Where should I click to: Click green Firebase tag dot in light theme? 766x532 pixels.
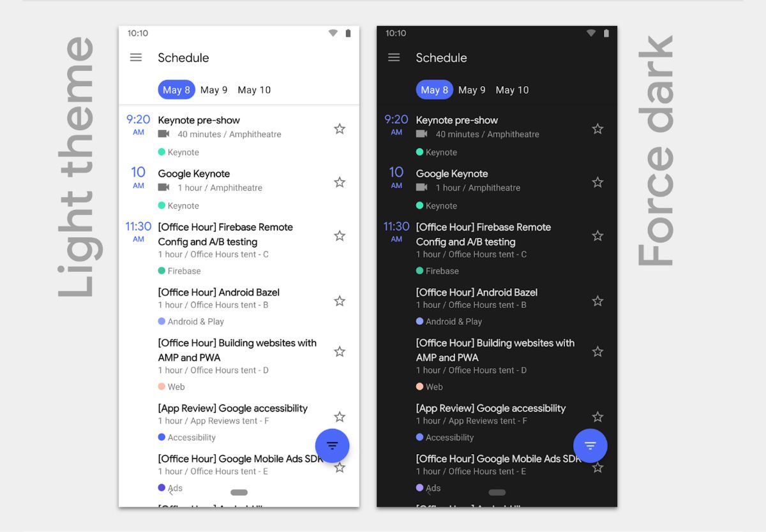[x=161, y=270]
